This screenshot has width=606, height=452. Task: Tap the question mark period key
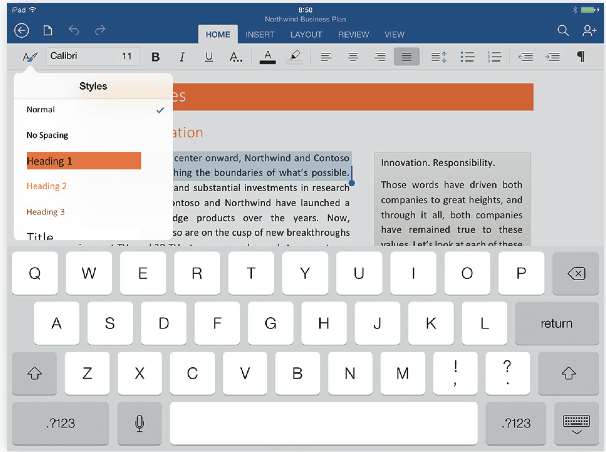[507, 374]
